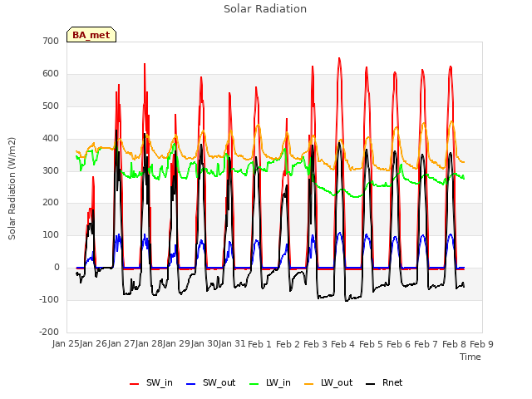Screen dimensions: 532x399
Task: Click the 700 y-axis tick label
Action: (51, 41)
